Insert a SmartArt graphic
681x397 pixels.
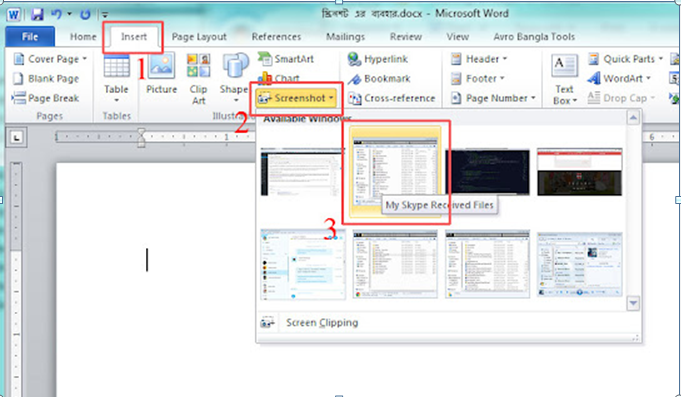[x=286, y=59]
